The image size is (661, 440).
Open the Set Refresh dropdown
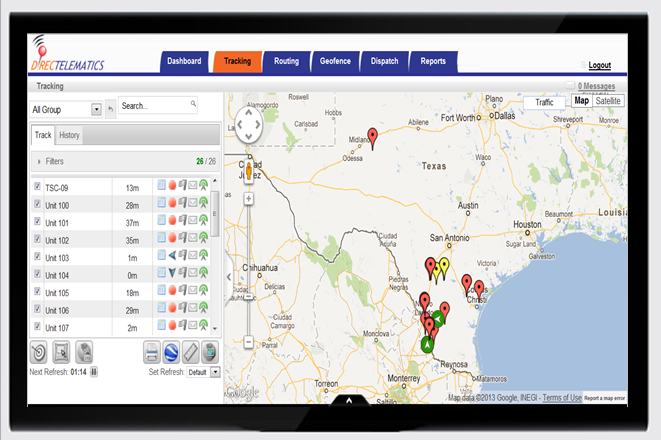click(x=214, y=372)
